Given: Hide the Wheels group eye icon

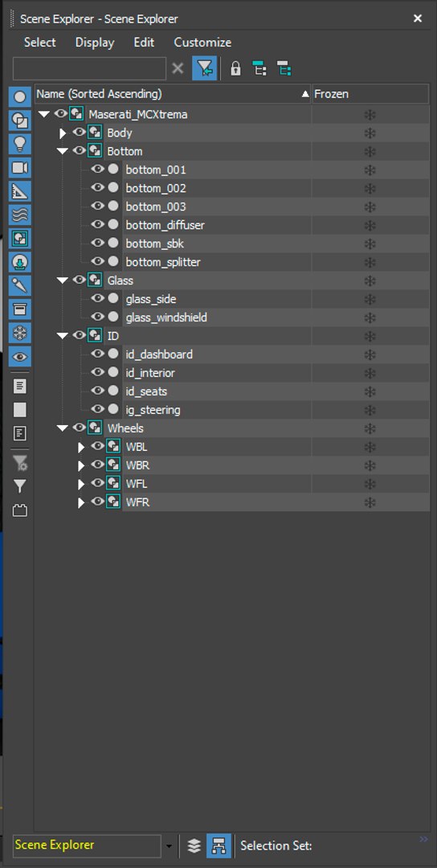Looking at the screenshot, I should tap(79, 428).
